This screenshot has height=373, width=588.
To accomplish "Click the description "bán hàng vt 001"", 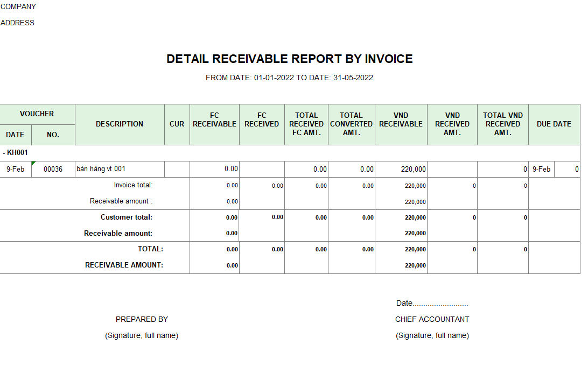I will [101, 169].
